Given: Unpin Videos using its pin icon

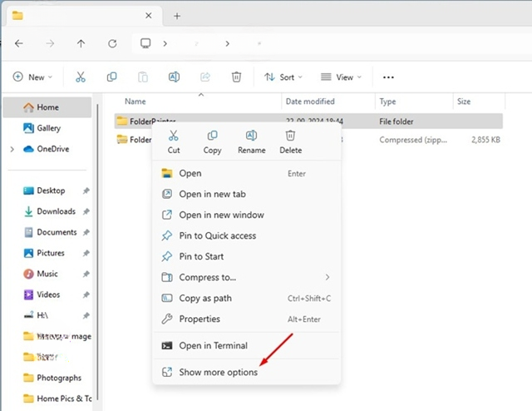Looking at the screenshot, I should click(x=86, y=295).
